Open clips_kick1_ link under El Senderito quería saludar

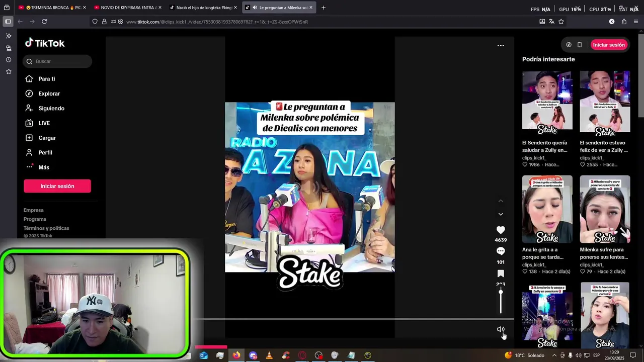pyautogui.click(x=534, y=158)
